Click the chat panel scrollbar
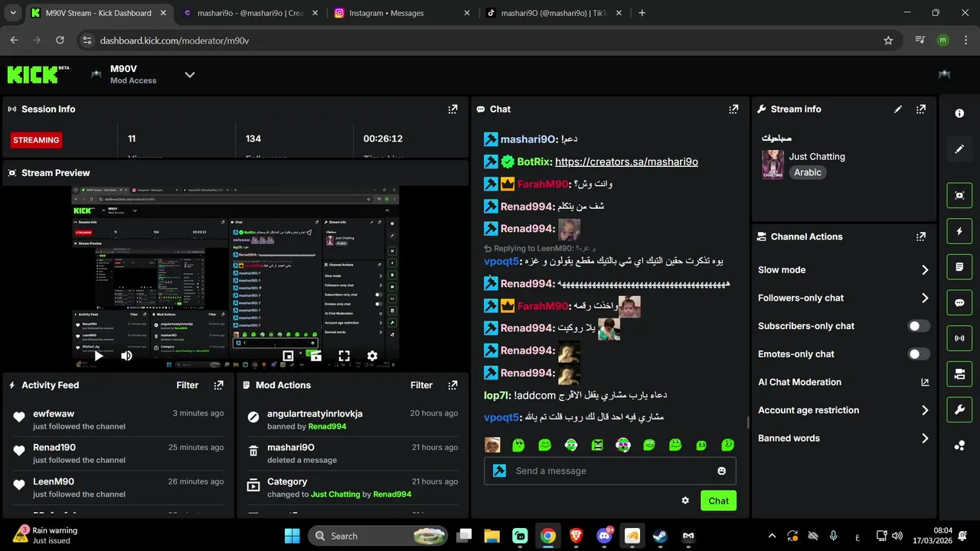Viewport: 980px width, 551px height. pyautogui.click(x=748, y=422)
